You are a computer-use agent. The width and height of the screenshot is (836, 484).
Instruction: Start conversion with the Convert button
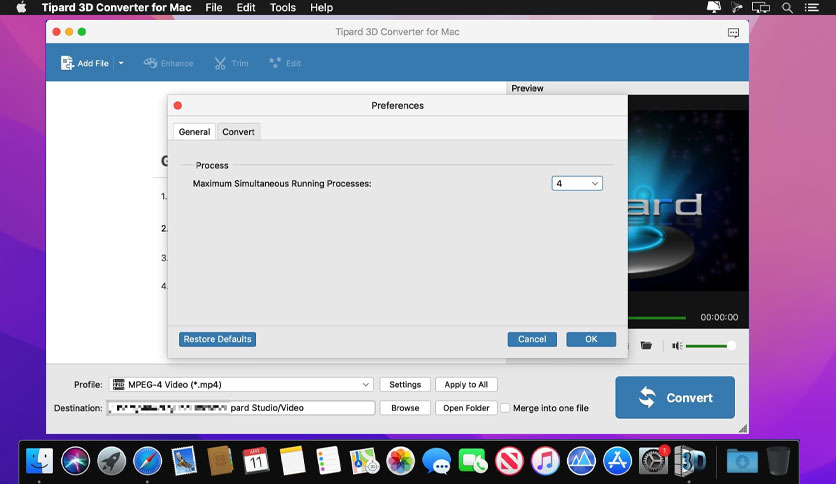pos(675,398)
